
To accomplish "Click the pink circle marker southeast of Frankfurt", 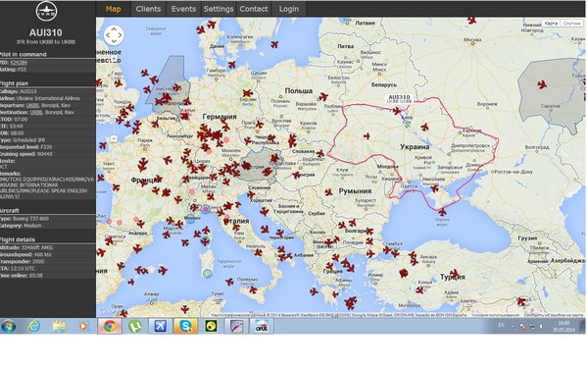I will pyautogui.click(x=226, y=140).
